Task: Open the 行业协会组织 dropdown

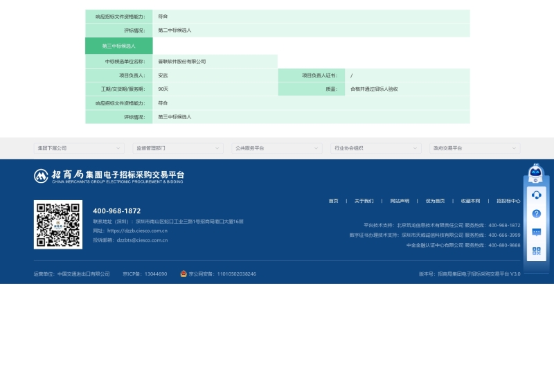Action: point(376,148)
